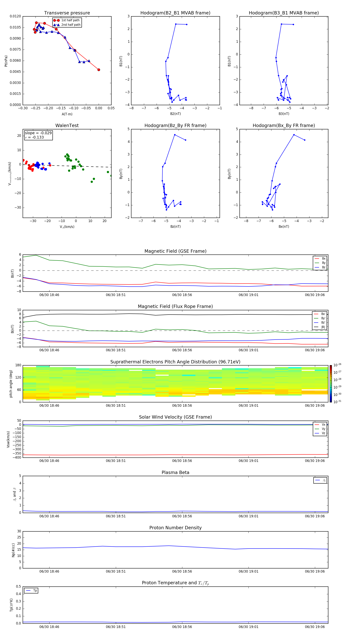Click the 'V_A(km/s)' axis label in WalenTest
351x644 pixels.
pos(67,227)
